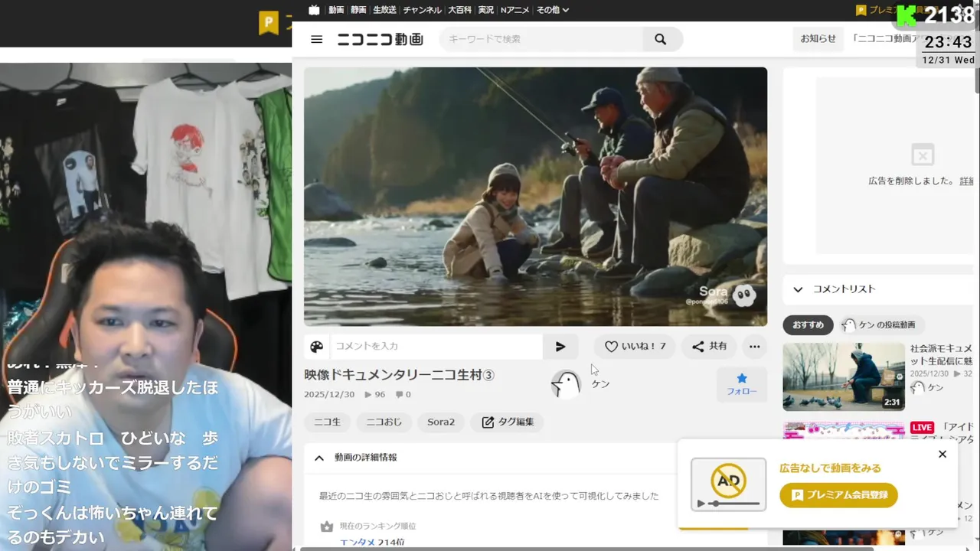The image size is (980, 551).
Task: Click the 共有 share button
Action: 709,347
